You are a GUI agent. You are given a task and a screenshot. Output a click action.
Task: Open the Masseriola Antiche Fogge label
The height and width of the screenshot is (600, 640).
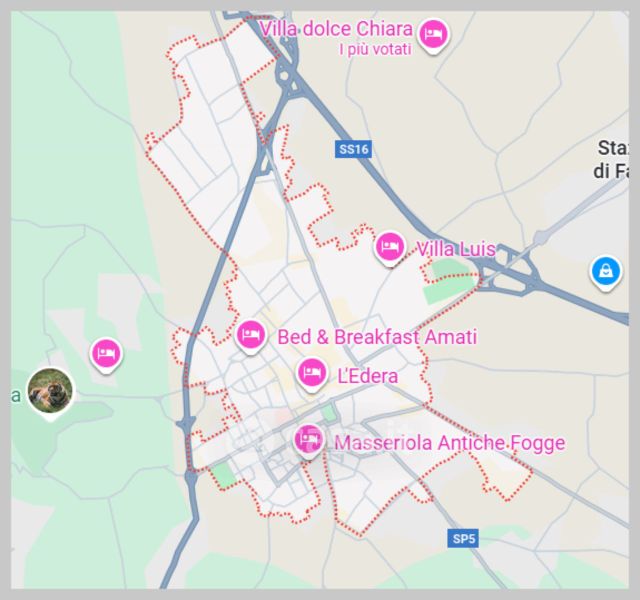[x=450, y=443]
